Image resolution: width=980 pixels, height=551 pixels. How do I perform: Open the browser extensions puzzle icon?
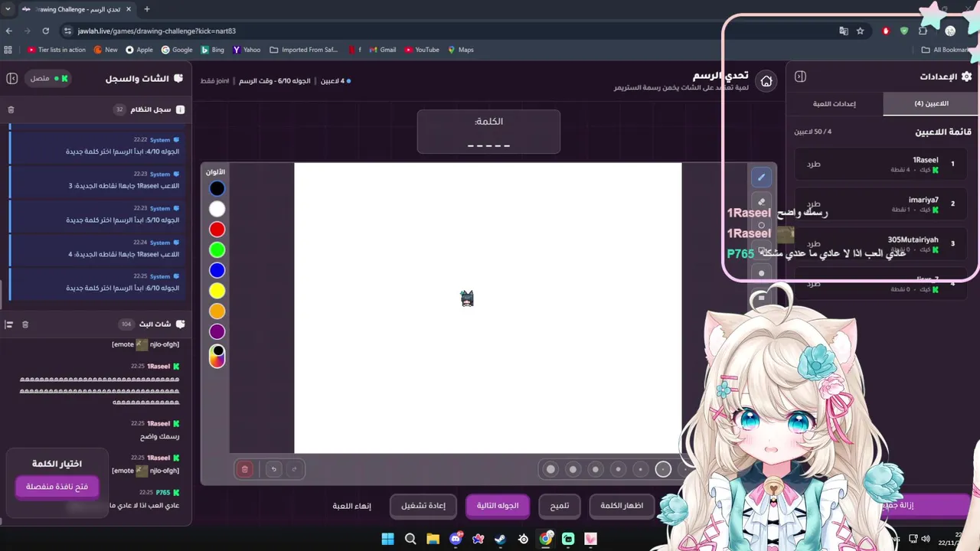coord(923,31)
